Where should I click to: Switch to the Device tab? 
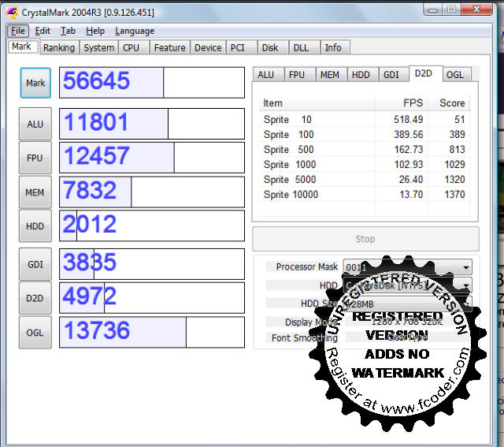(x=208, y=47)
